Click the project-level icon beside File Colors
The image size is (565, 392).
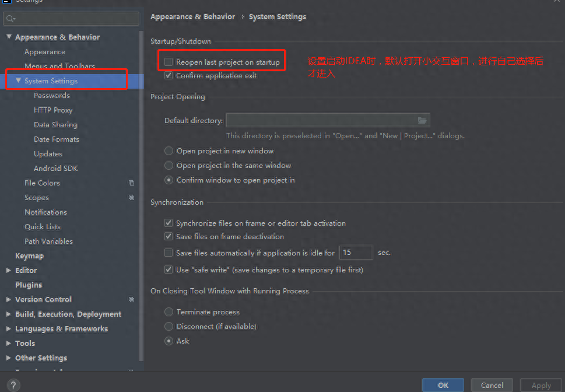coord(132,183)
